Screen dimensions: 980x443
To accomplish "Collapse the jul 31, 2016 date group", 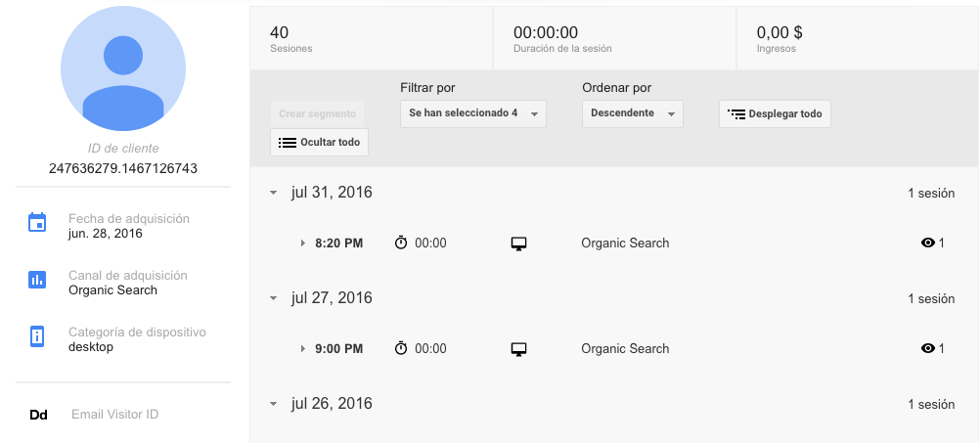I will tap(274, 193).
